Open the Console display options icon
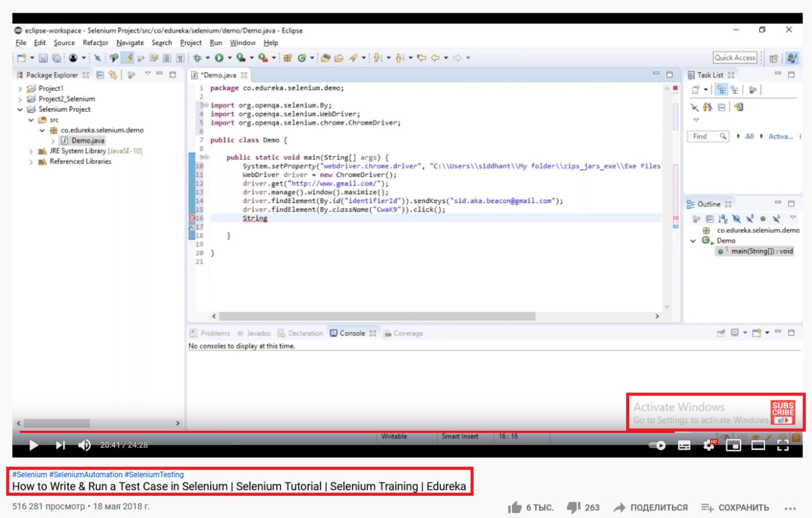This screenshot has width=812, height=518. [735, 333]
